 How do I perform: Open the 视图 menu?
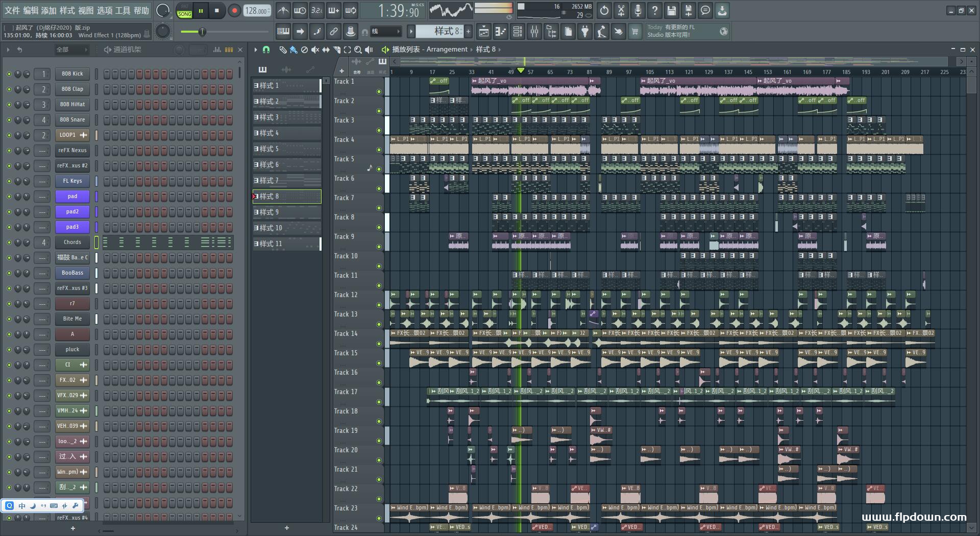86,11
